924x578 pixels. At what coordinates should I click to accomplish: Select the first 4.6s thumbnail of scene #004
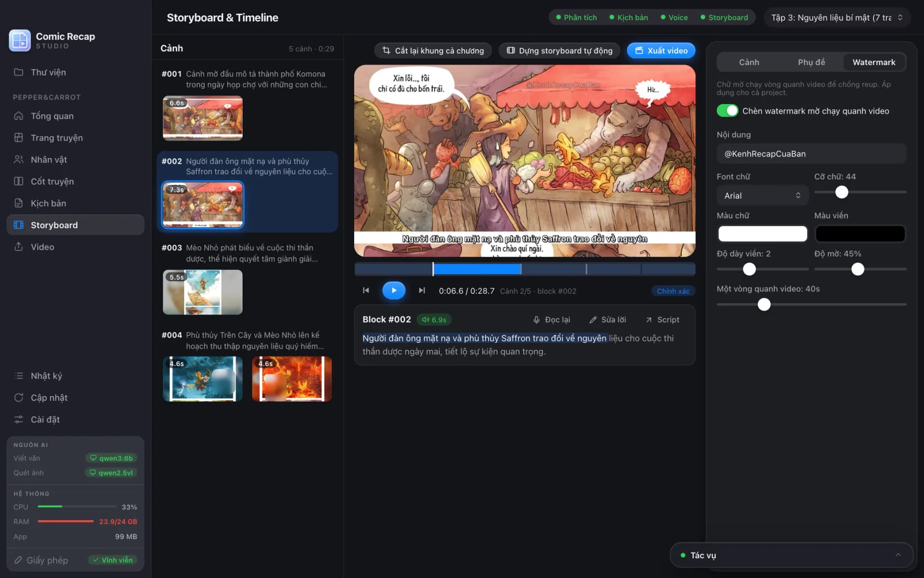pyautogui.click(x=203, y=379)
